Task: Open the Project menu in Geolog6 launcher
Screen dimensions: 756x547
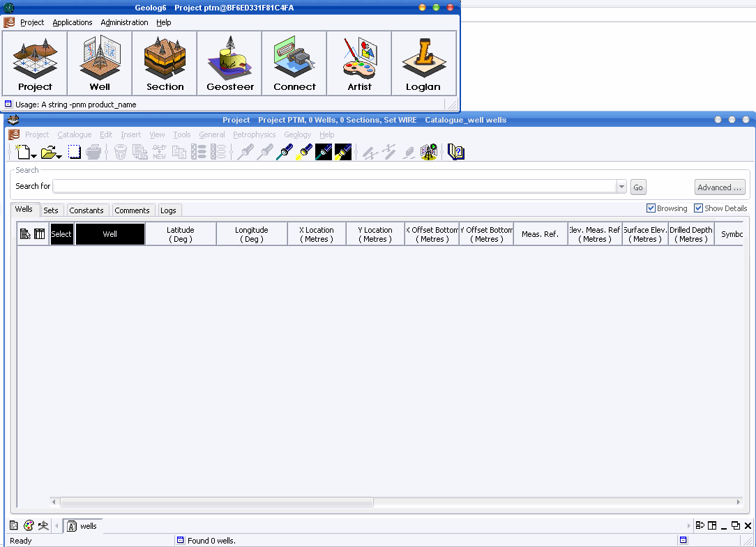Action: coord(32,22)
